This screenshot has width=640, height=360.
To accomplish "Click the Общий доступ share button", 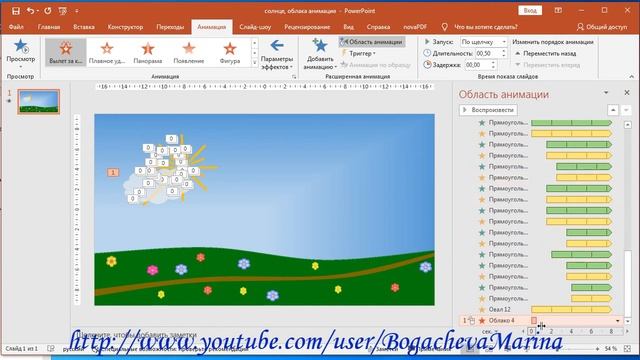I will pos(602,27).
